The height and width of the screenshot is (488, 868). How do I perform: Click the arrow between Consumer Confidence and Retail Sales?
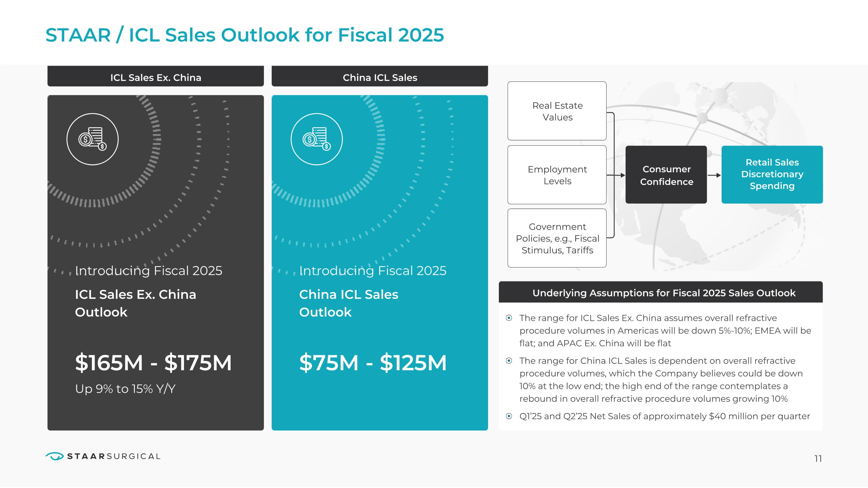714,175
